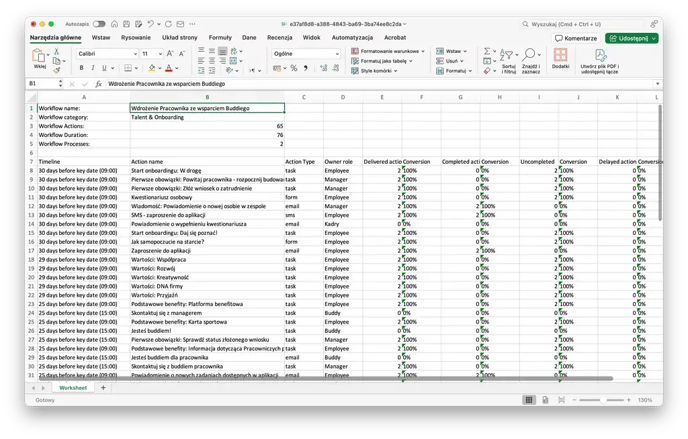The image size is (688, 439).
Task: Switch to the Formuły ribbon tab
Action: coord(219,36)
